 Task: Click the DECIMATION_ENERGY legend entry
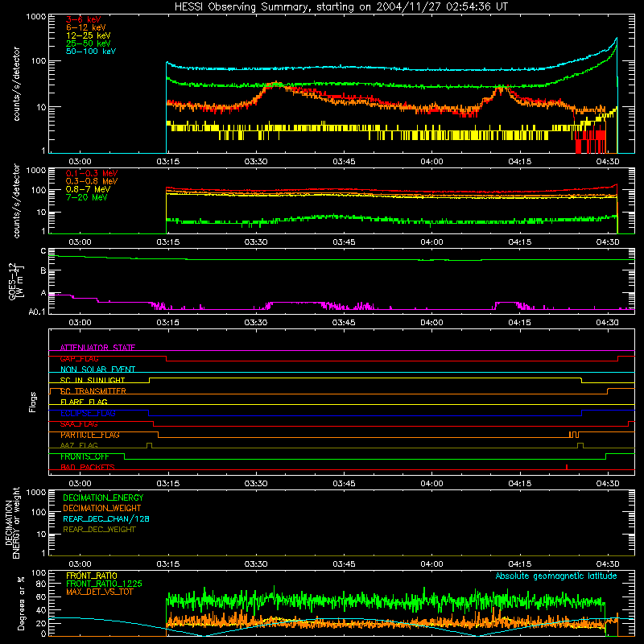(103, 497)
